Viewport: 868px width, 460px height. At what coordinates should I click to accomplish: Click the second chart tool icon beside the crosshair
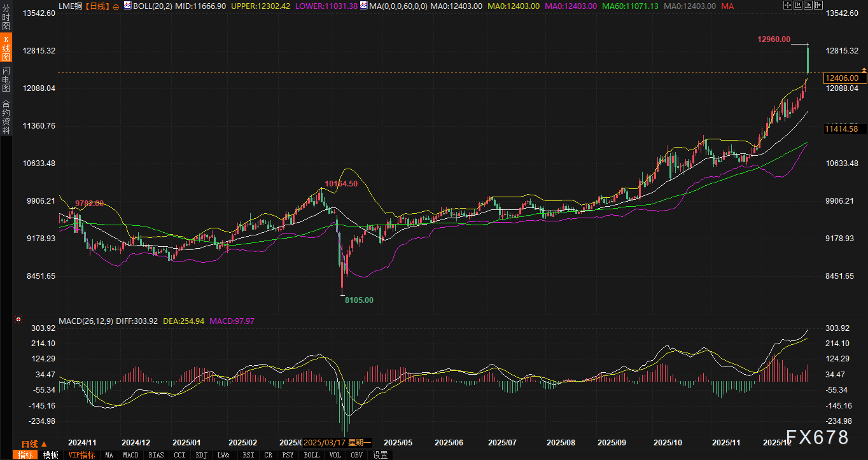coord(798,6)
